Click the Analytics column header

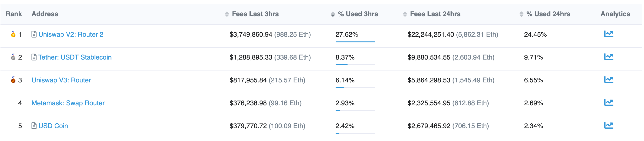(x=615, y=14)
